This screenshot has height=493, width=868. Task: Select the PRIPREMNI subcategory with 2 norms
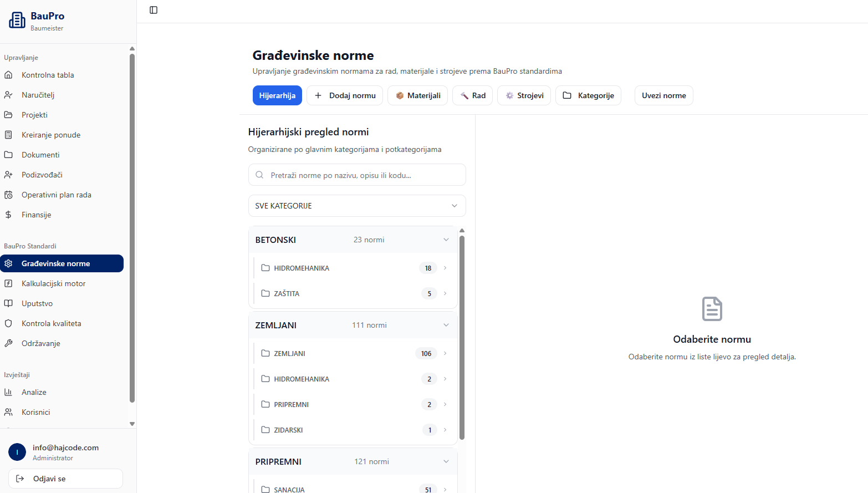(354, 404)
